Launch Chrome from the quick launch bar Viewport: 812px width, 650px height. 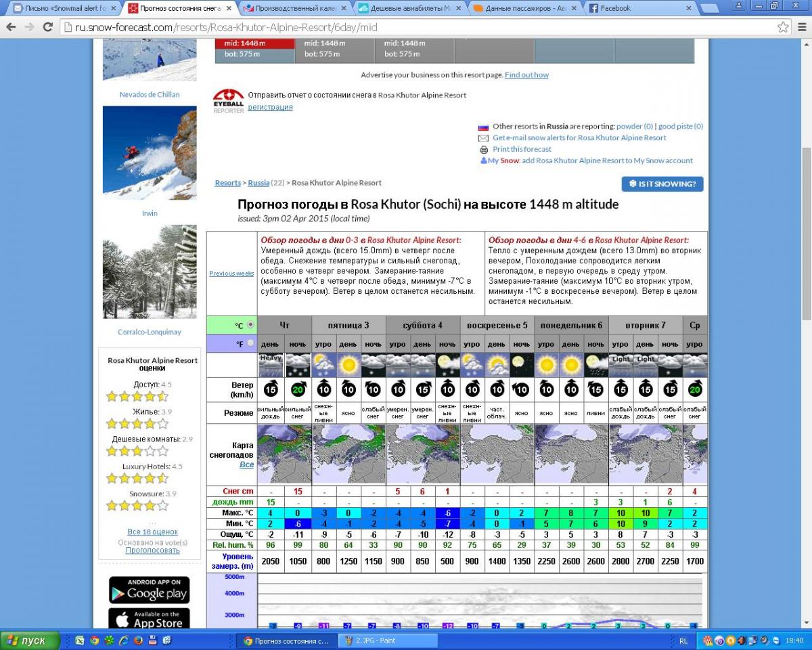(x=95, y=640)
